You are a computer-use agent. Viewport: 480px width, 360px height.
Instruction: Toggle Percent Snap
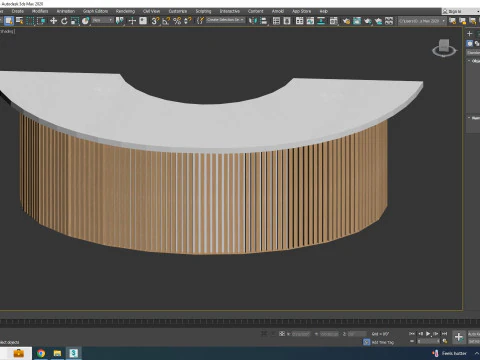177,21
